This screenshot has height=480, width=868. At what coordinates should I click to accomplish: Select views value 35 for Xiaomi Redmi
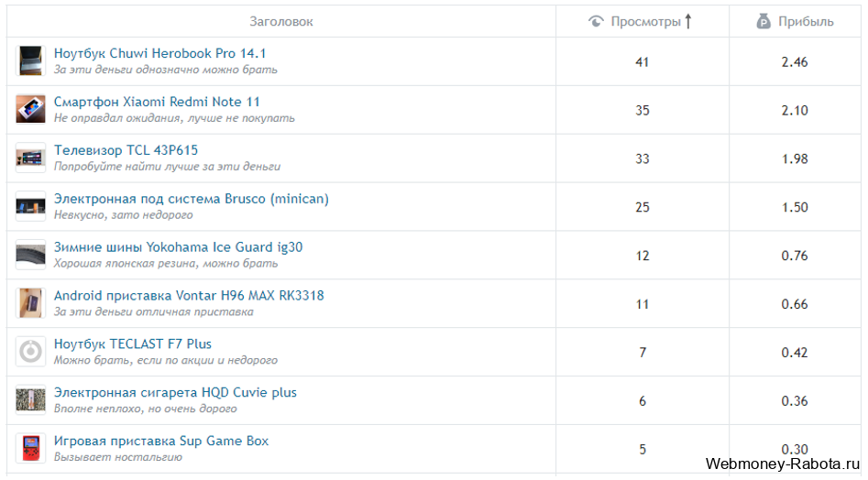point(643,111)
